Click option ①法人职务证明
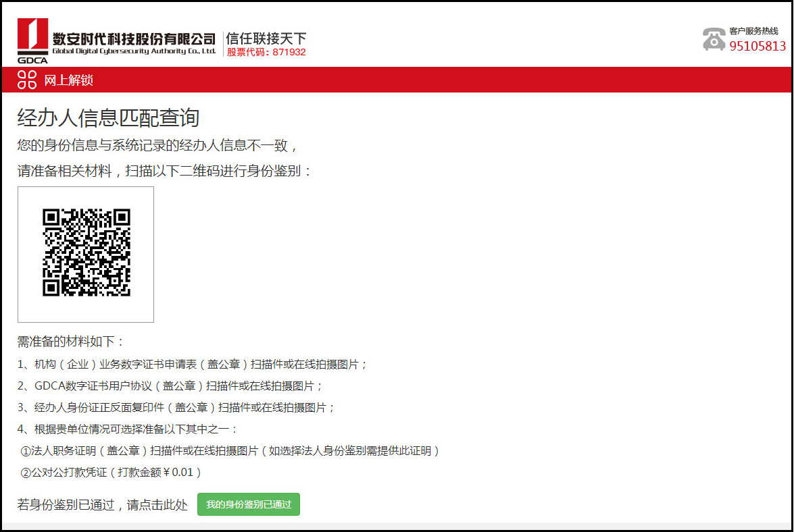Screen dimensions: 794x532 coord(229,450)
